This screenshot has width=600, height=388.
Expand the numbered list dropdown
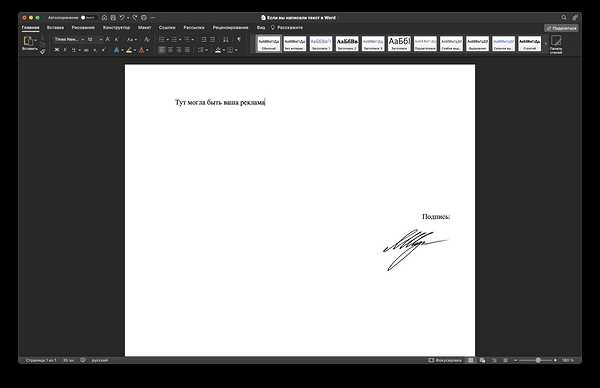pos(180,39)
